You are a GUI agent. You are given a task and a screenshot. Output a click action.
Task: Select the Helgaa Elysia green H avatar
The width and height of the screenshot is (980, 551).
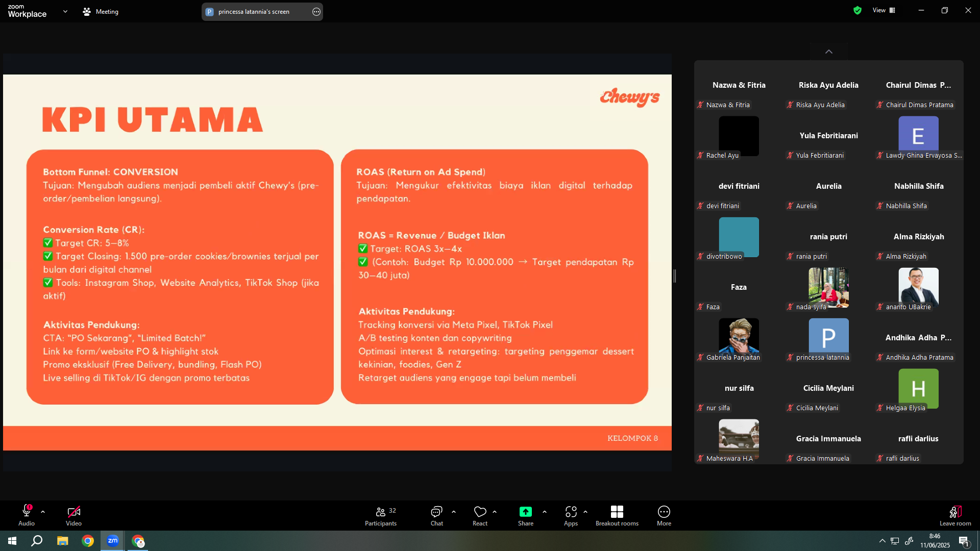pos(918,388)
